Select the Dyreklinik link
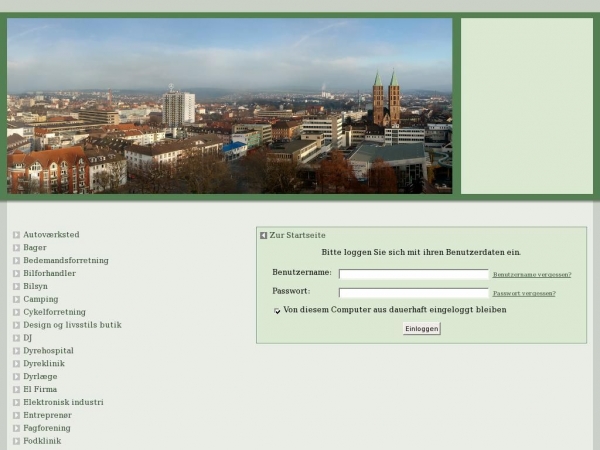This screenshot has height=450, width=600. [44, 364]
